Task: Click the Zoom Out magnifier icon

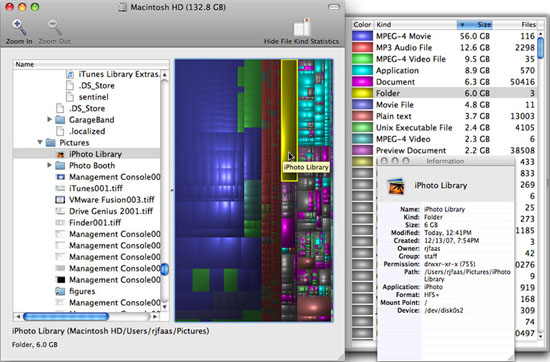Action: pyautogui.click(x=55, y=27)
